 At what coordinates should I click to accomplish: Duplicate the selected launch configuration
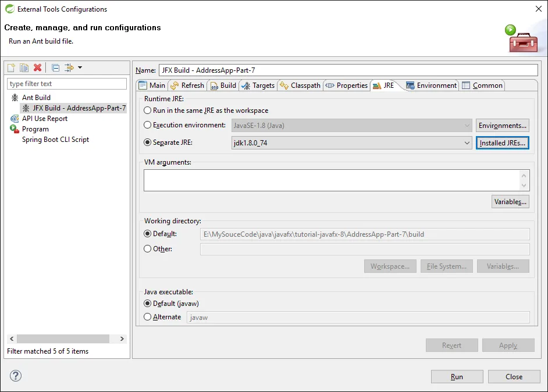(24, 67)
